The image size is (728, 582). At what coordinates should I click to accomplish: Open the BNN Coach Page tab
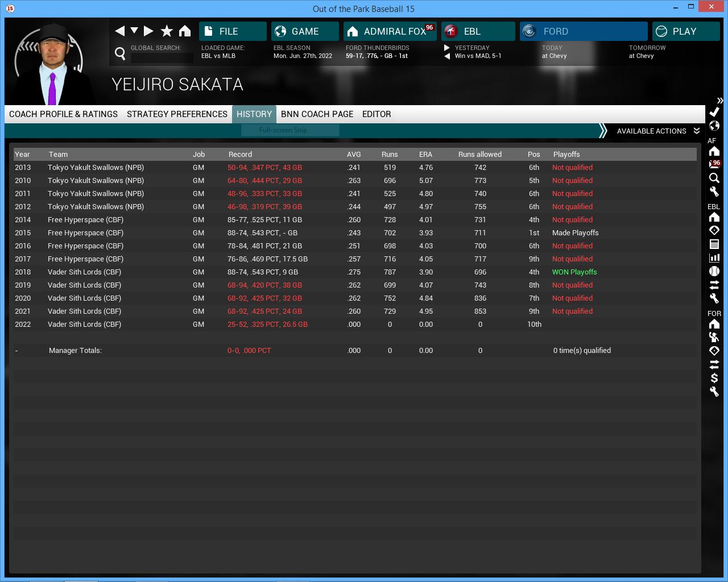[317, 114]
